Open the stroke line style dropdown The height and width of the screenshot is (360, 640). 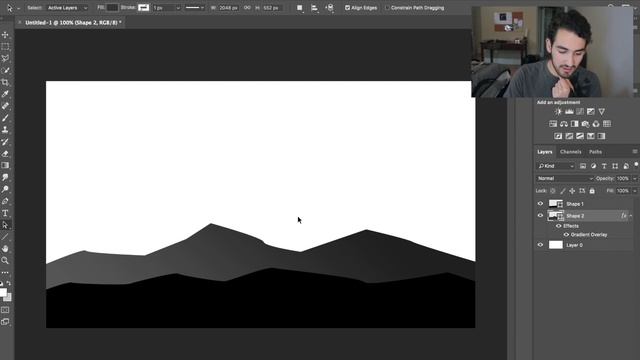[195, 8]
